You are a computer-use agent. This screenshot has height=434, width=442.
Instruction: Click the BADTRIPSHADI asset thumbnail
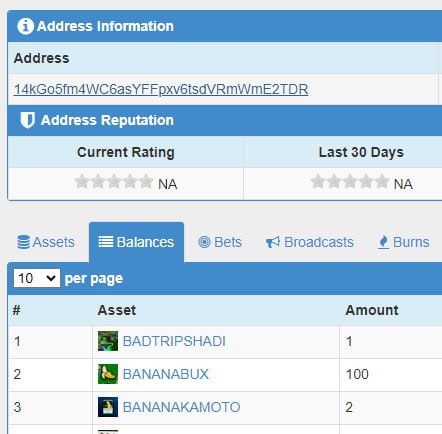click(108, 341)
